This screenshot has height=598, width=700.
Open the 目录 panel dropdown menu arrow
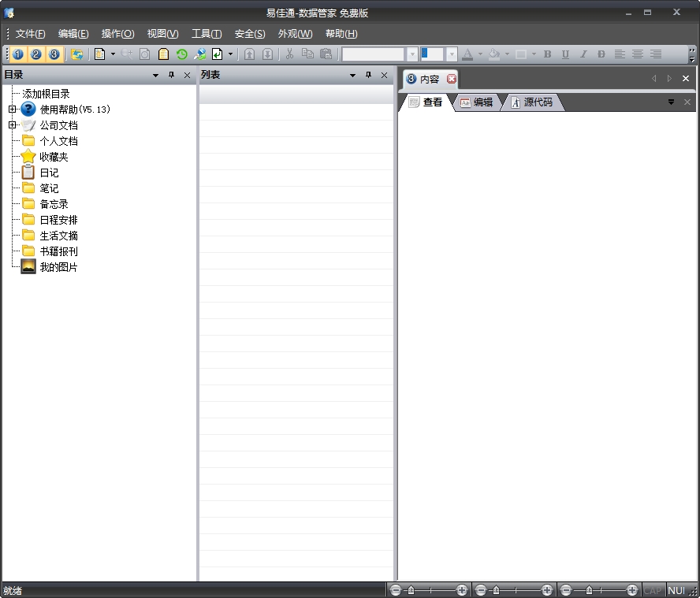[155, 76]
